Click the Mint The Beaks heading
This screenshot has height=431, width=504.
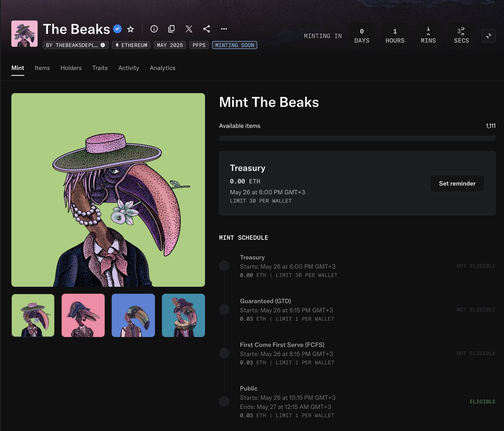click(269, 102)
